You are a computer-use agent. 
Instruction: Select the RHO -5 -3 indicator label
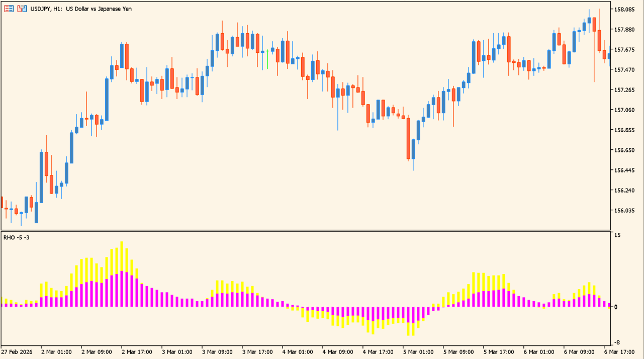[16, 237]
